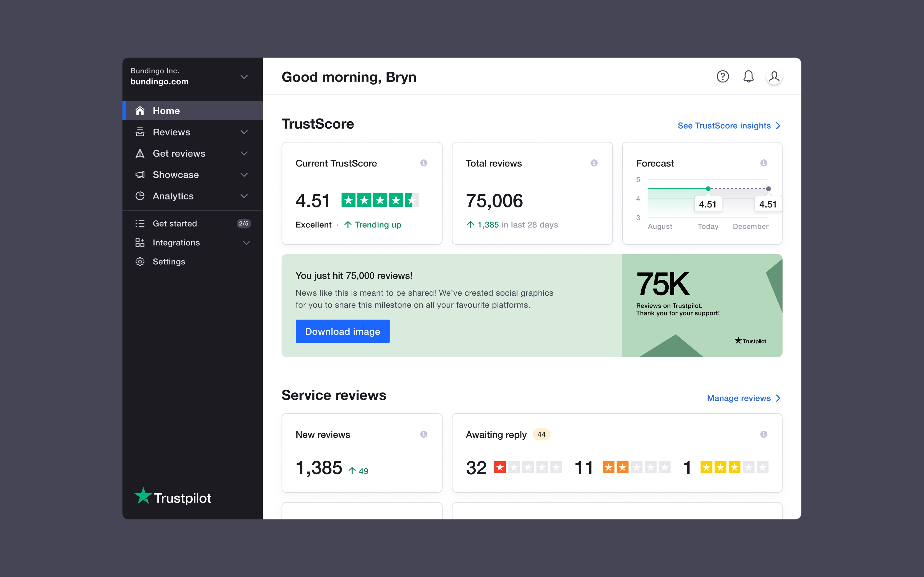The image size is (924, 577).
Task: Switch to the Integrations section
Action: 176,242
